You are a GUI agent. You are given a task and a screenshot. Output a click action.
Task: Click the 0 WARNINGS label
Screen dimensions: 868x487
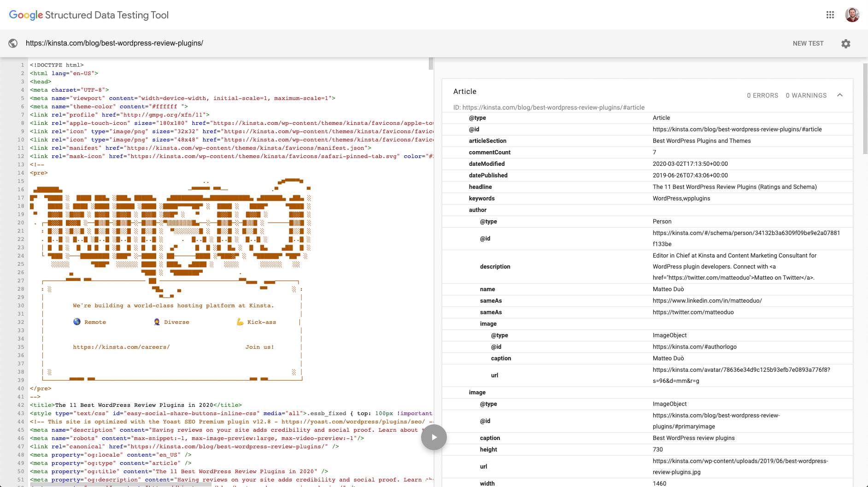[806, 95]
